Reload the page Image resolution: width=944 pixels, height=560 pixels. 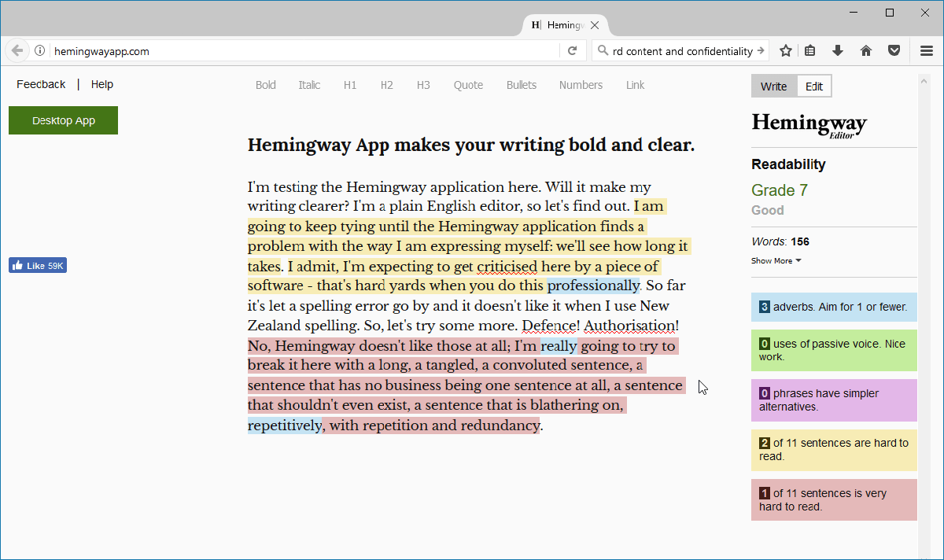click(573, 51)
